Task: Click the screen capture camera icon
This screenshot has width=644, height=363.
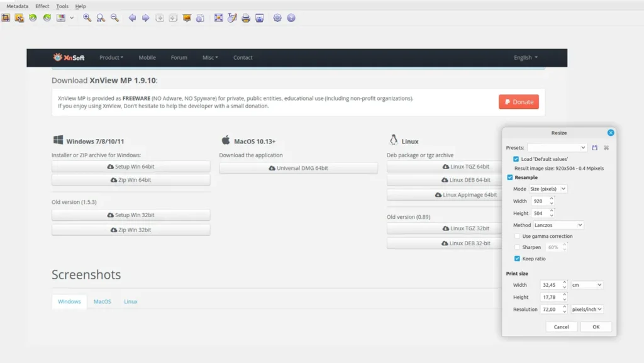Action: [x=260, y=18]
